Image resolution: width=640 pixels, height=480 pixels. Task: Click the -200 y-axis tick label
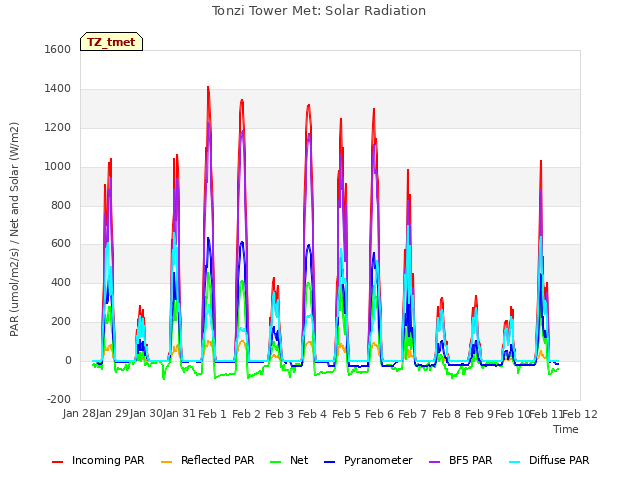coord(59,399)
